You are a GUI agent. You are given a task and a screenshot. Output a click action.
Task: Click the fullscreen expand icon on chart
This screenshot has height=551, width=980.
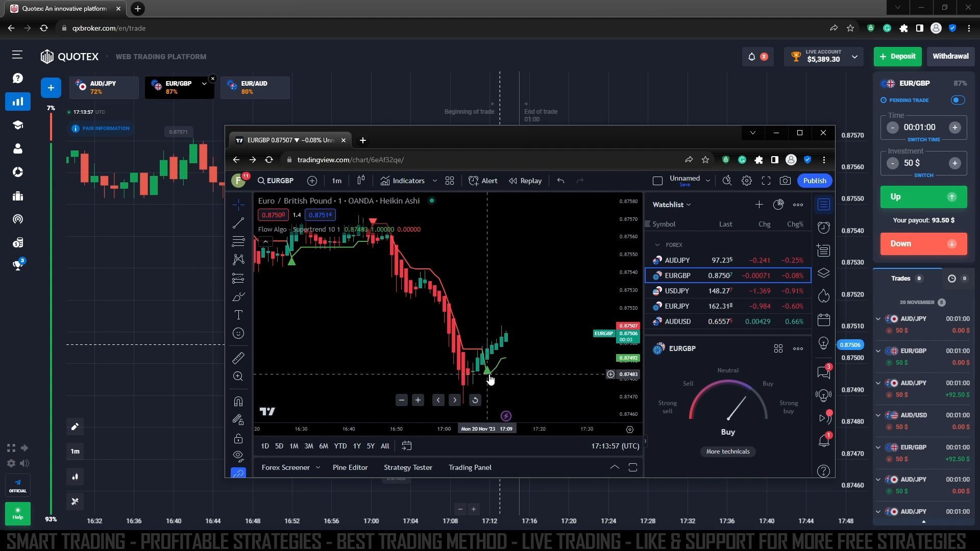coord(767,180)
